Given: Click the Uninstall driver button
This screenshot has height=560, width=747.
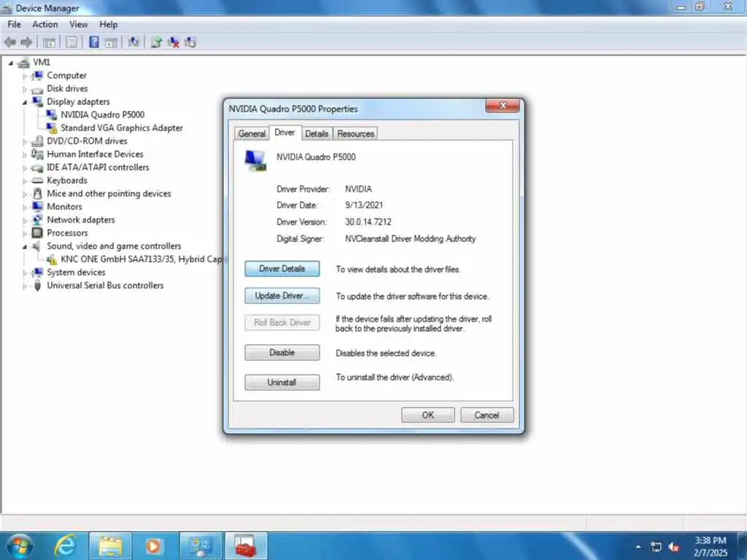Looking at the screenshot, I should coord(282,382).
